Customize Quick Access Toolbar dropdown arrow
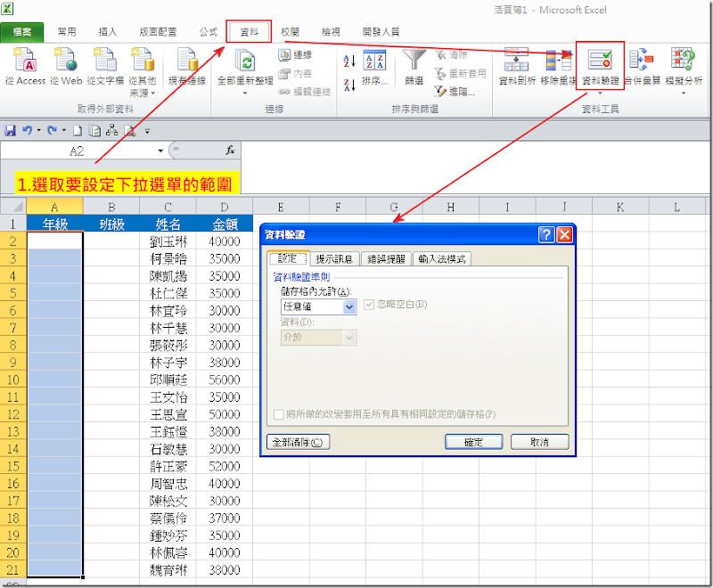 [147, 131]
